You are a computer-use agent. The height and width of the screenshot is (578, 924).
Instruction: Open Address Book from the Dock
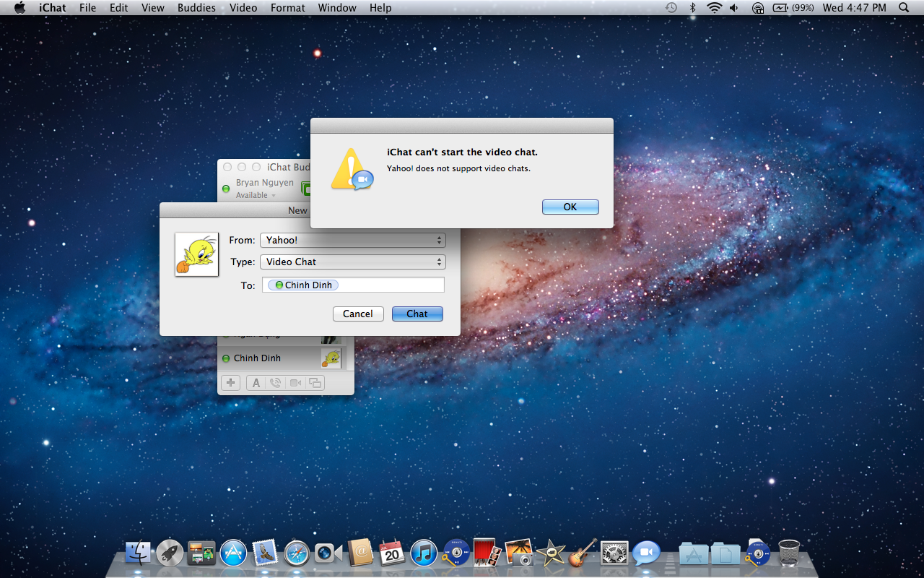360,553
